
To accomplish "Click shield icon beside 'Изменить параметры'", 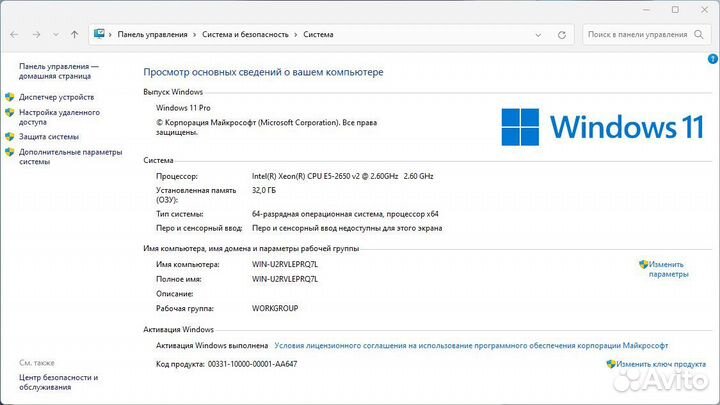I will pos(643,264).
